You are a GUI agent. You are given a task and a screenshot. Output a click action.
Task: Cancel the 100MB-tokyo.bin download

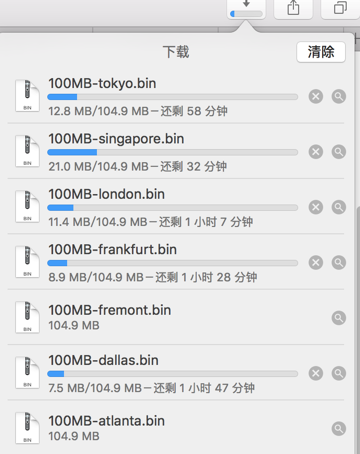tap(316, 97)
